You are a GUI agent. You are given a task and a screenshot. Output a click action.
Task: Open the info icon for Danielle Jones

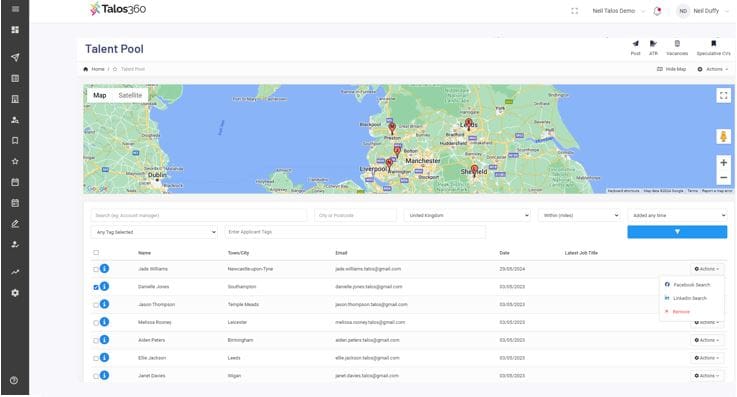pos(104,286)
